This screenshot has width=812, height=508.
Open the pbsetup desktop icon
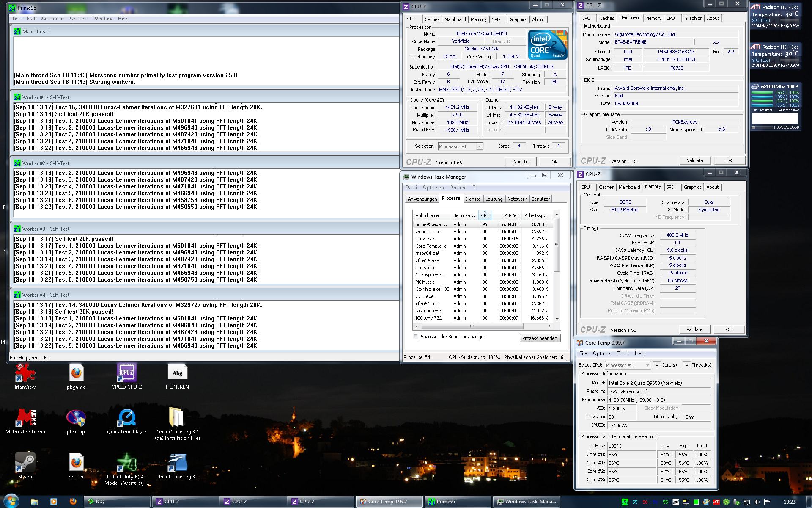76,422
